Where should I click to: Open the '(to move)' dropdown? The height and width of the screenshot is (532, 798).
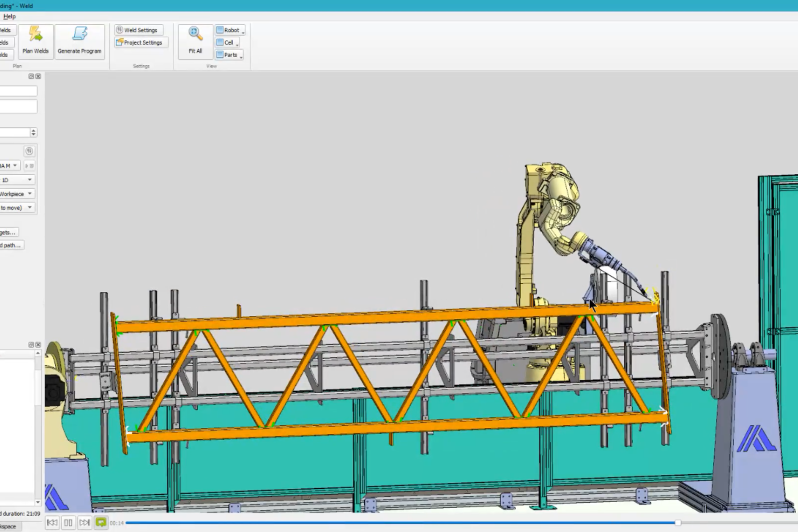17,208
